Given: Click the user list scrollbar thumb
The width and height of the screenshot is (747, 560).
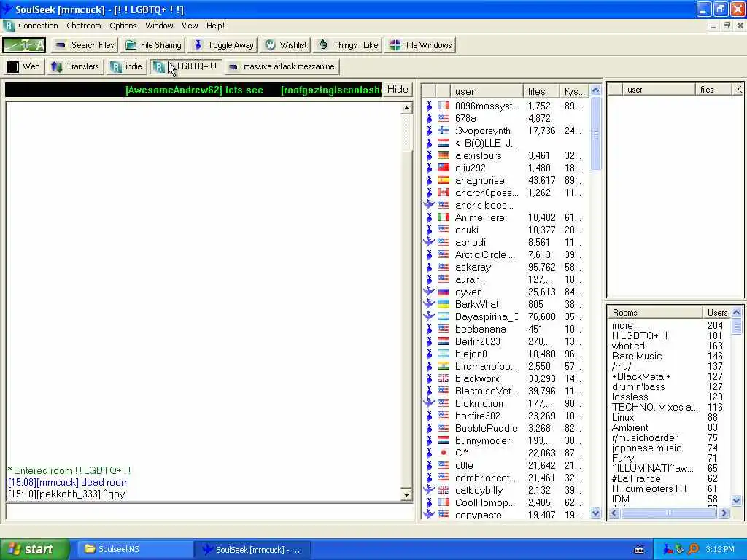Looking at the screenshot, I should point(595,134).
